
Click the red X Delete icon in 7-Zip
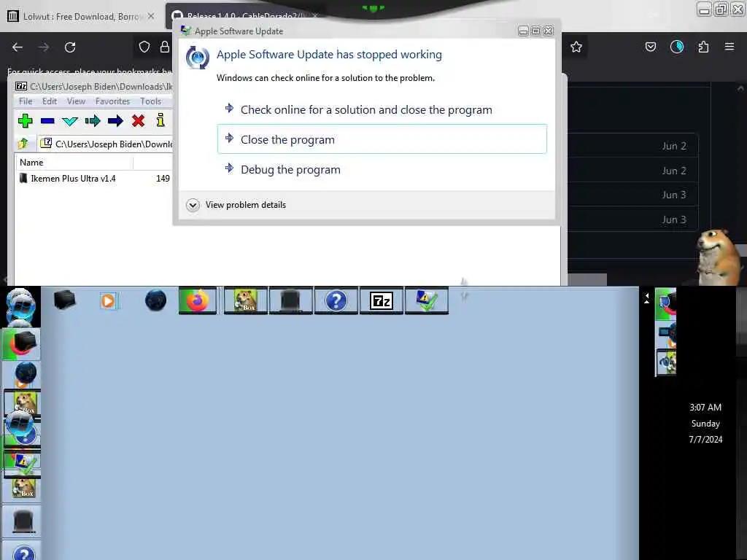coord(138,121)
